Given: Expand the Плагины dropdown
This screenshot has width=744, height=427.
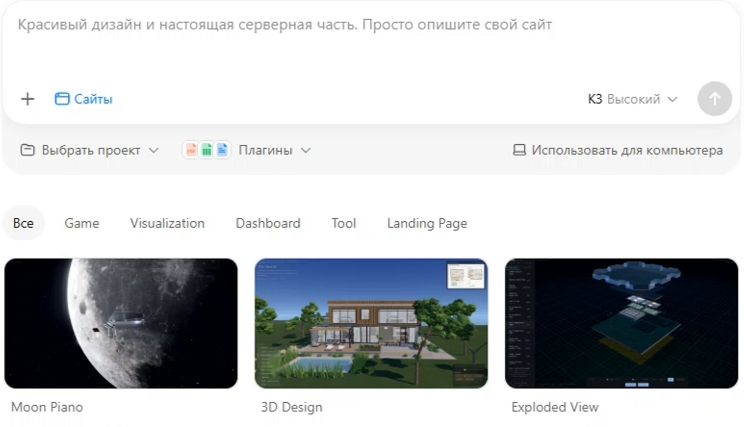Looking at the screenshot, I should click(275, 150).
